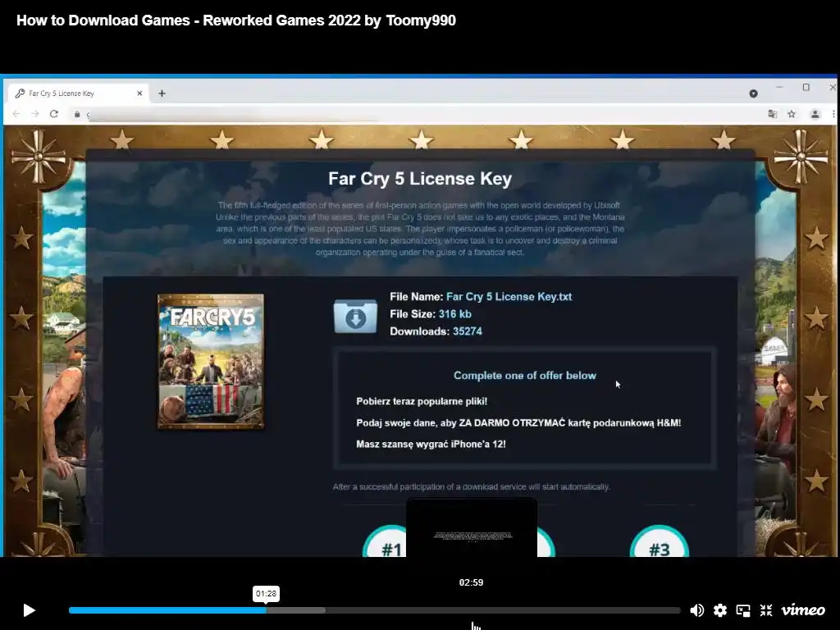Seek on the video progress bar
Image resolution: width=840 pixels, height=630 pixels.
pos(374,610)
